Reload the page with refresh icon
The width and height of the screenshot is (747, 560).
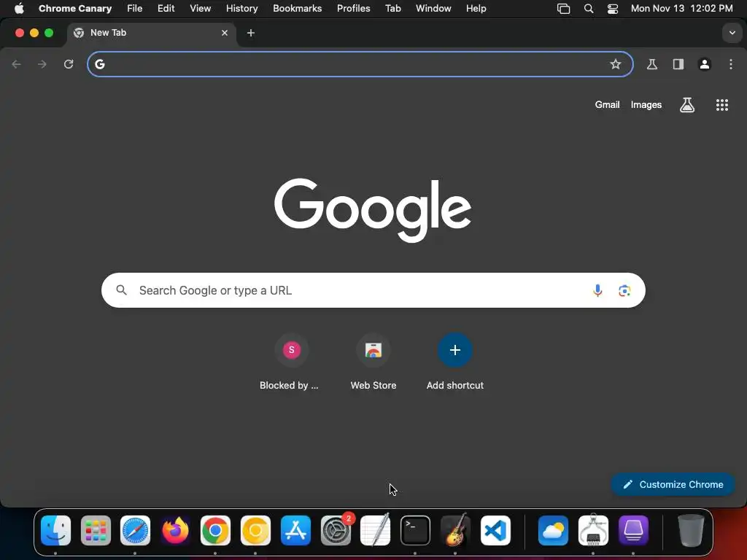[x=69, y=64]
